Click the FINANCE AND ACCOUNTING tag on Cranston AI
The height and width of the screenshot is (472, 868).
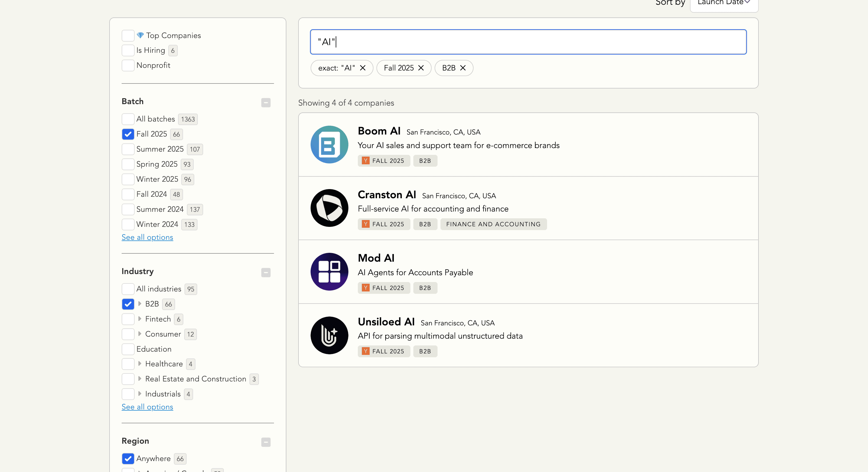point(493,224)
